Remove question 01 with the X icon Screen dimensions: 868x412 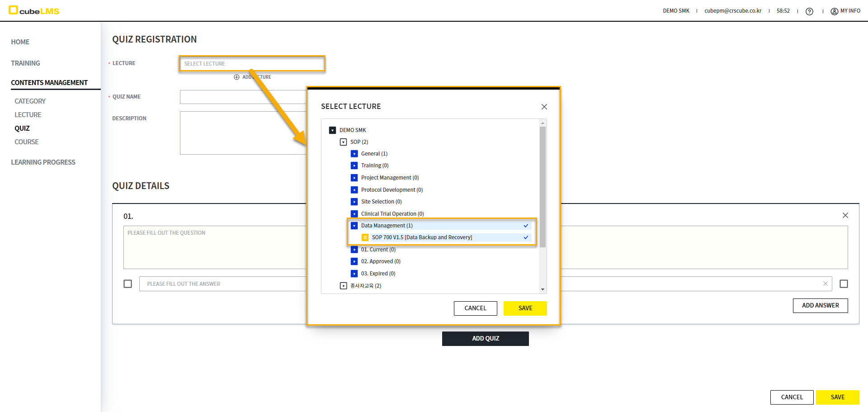(x=845, y=215)
